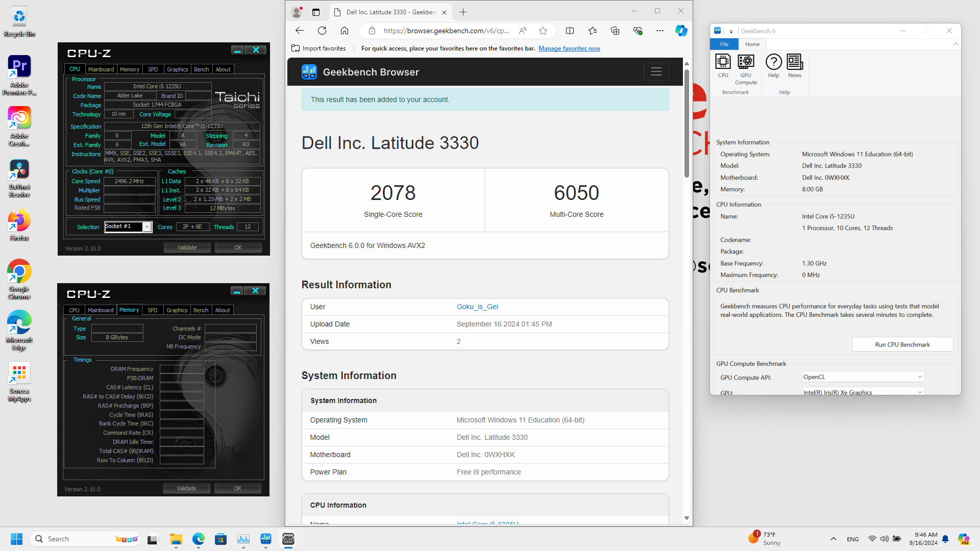Open Copilot sidebar in Edge
The width and height of the screenshot is (980, 551).
tap(681, 31)
